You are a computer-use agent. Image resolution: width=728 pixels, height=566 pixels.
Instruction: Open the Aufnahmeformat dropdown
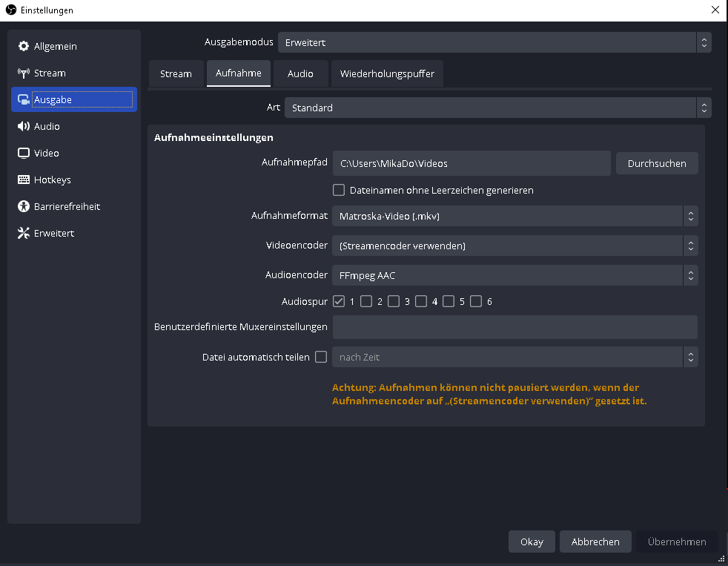515,216
